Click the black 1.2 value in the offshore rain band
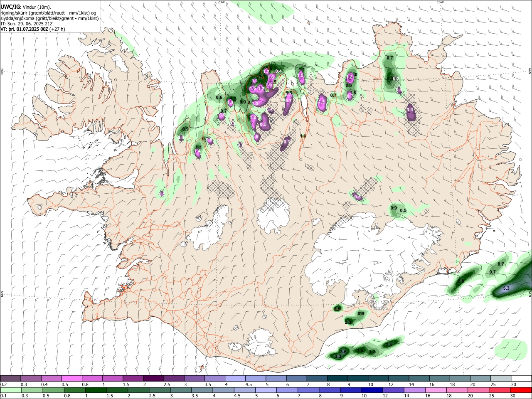 [x=372, y=352]
